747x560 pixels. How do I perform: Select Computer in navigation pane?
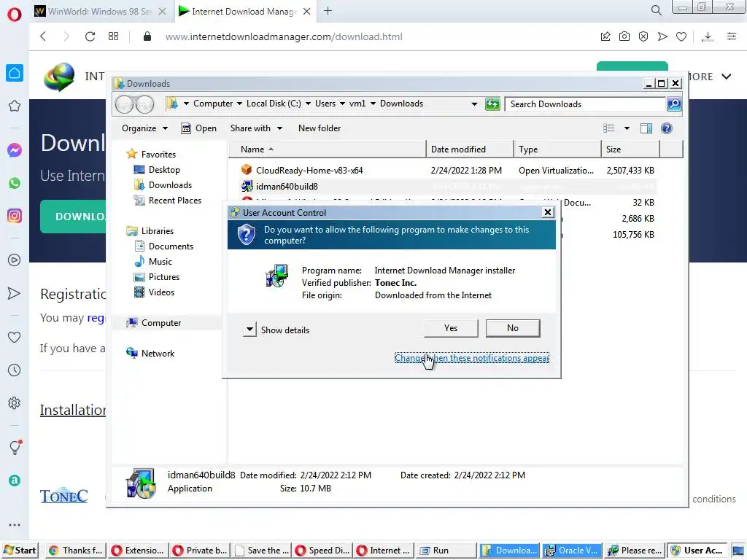153,322
